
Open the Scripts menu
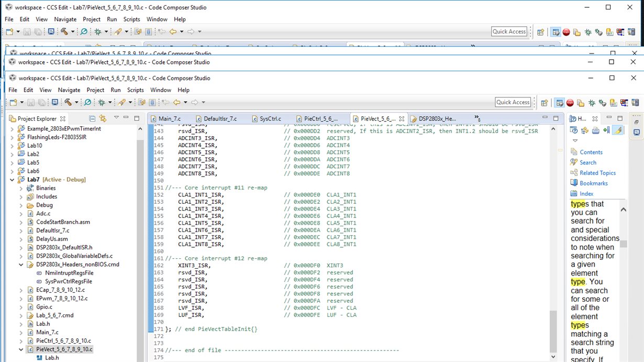(x=135, y=90)
